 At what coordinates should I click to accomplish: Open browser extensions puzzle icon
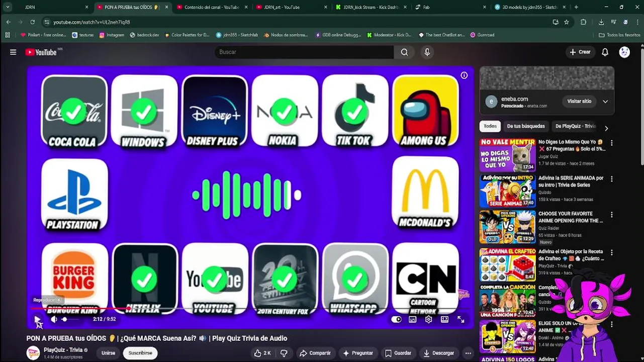point(583,22)
